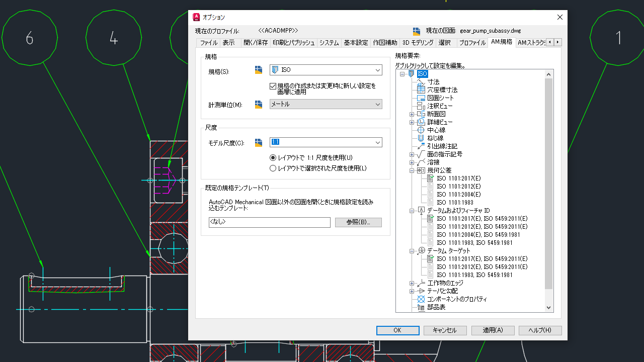Switch to the プロファイル tab
Viewport: 644px width, 362px height.
pyautogui.click(x=472, y=43)
